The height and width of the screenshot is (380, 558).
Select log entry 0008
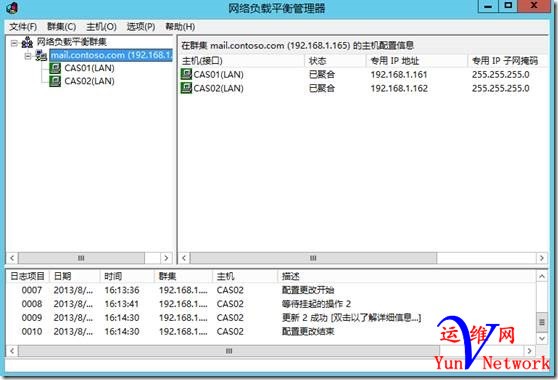coord(271,304)
